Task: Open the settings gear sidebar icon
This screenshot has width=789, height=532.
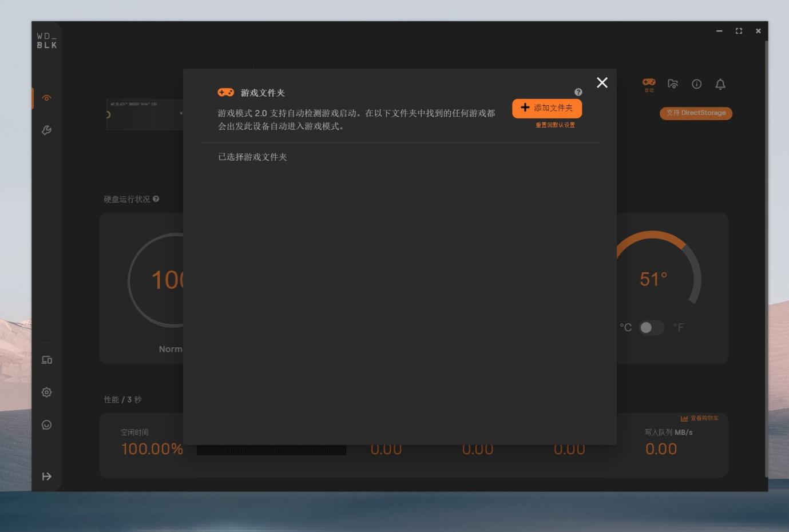Action: click(x=47, y=392)
